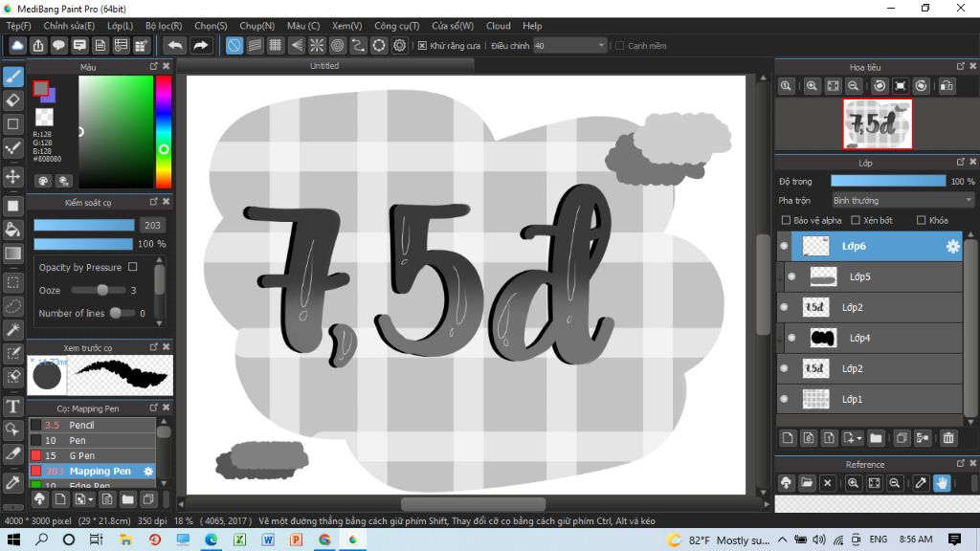Viewport: 980px width, 551px height.
Task: Open the Bộ lọc(R) menu
Action: [x=164, y=26]
